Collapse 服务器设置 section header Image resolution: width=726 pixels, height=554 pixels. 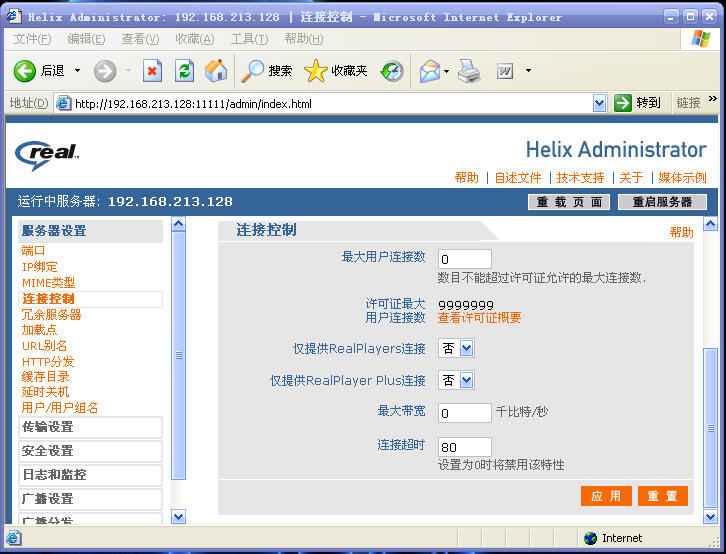coord(90,231)
